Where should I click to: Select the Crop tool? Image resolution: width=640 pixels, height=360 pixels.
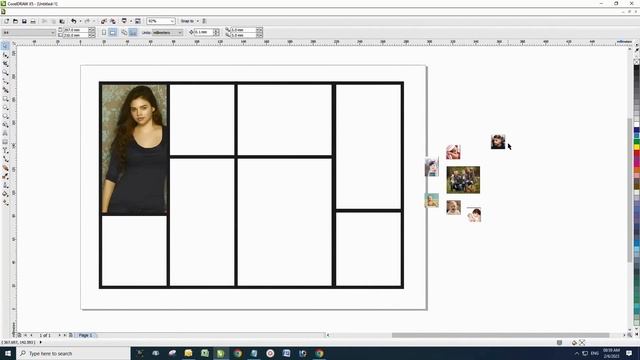pos(5,64)
